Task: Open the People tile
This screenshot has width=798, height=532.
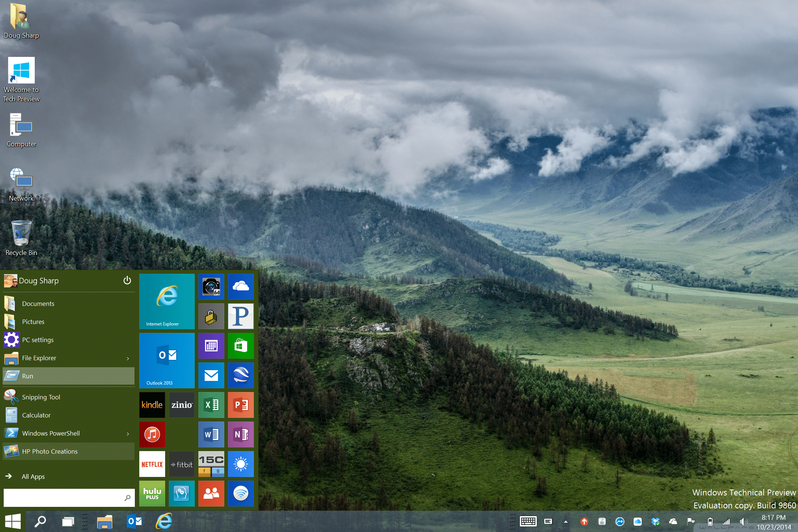Action: click(211, 494)
